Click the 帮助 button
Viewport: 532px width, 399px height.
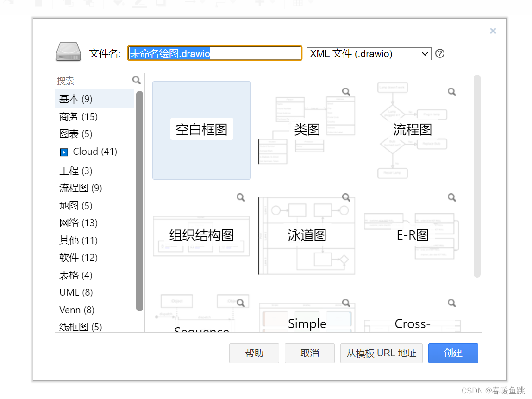pos(254,353)
